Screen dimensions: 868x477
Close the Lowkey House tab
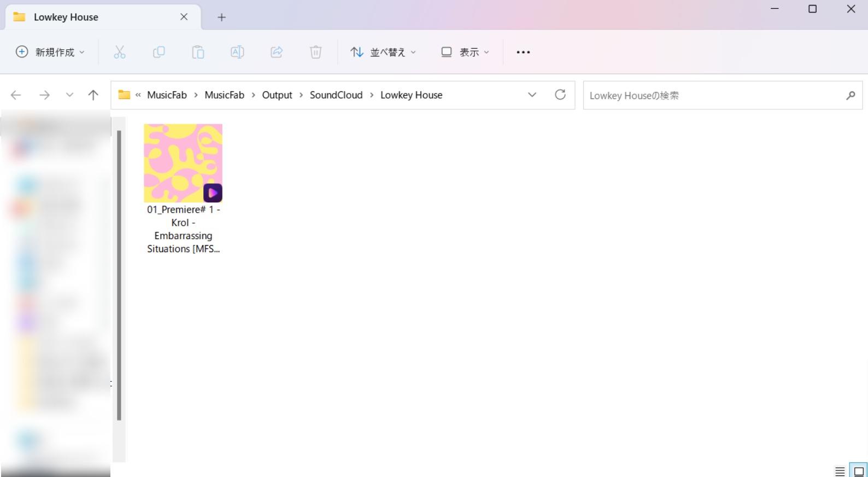pyautogui.click(x=184, y=17)
